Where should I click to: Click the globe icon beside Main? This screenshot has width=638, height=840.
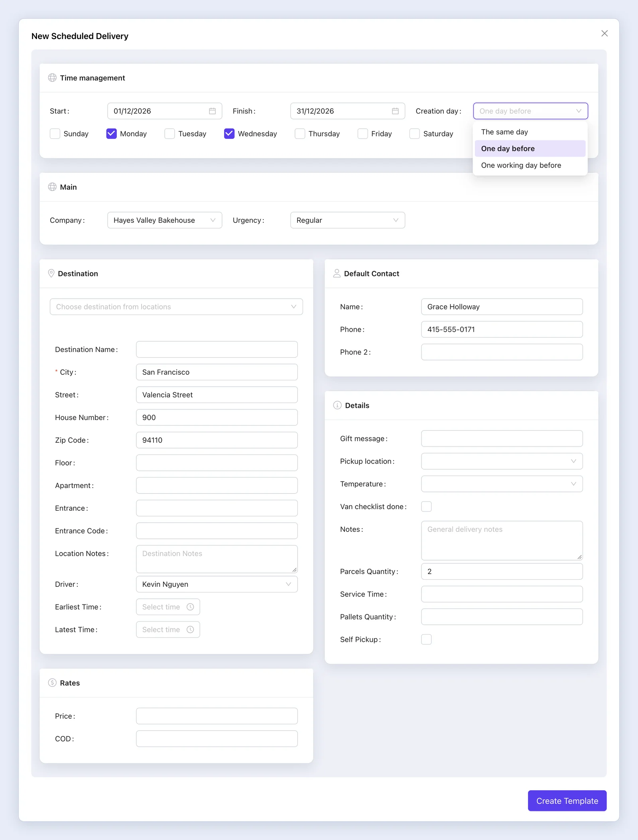(x=52, y=187)
